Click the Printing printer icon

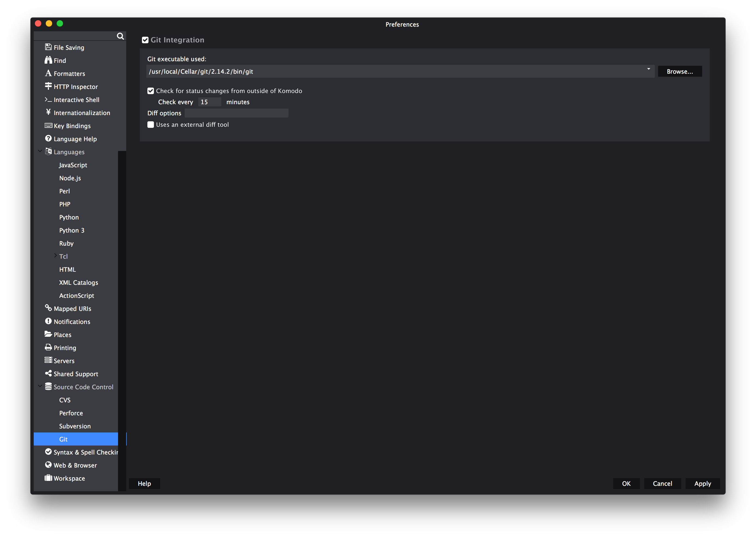pos(48,347)
